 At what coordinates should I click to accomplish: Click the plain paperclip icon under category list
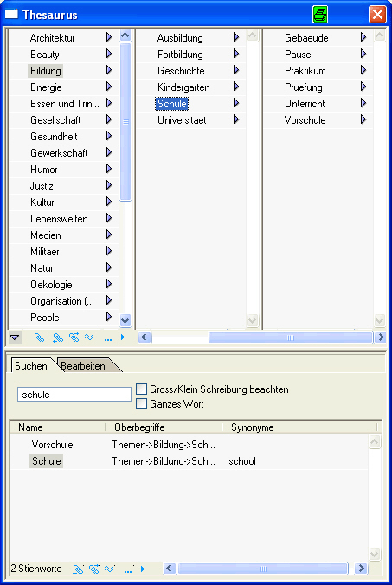click(x=39, y=337)
